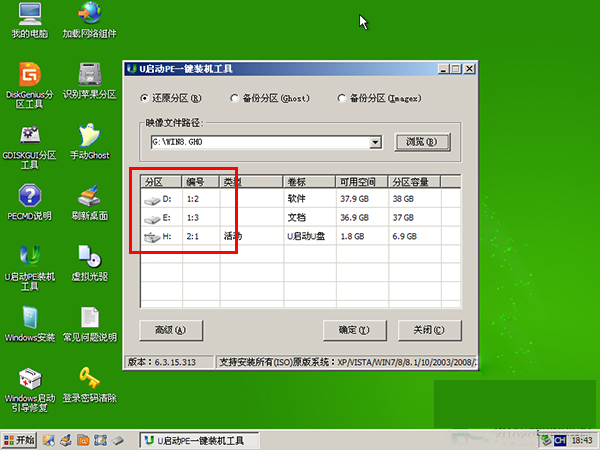
Task: Select the H: U启动U盘 partition row
Action: tap(300, 236)
